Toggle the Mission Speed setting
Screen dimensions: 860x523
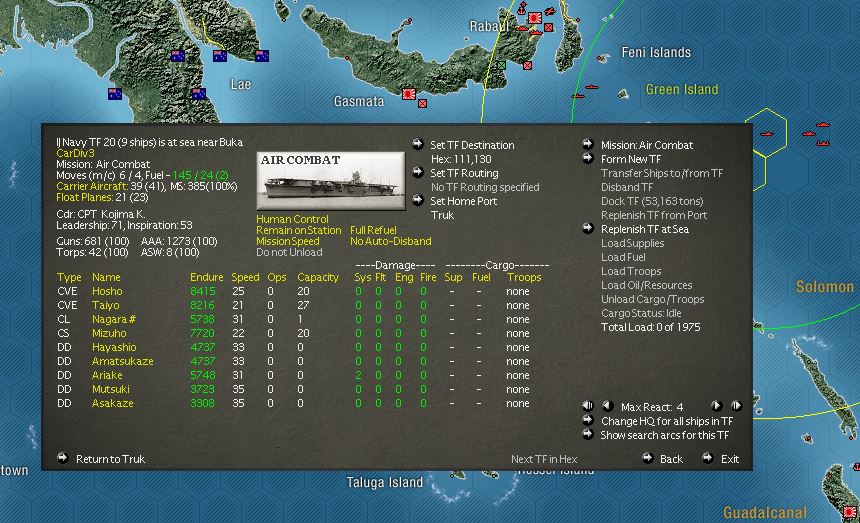288,241
